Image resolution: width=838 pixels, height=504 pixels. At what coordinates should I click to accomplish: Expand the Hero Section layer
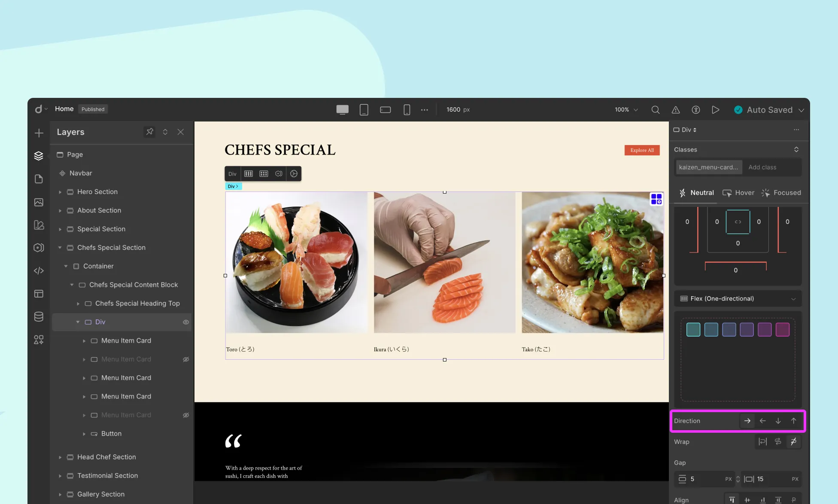(60, 192)
